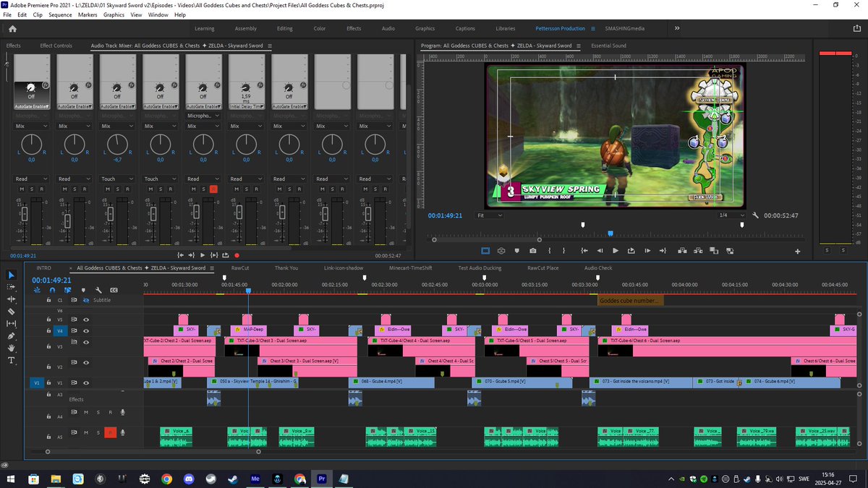Click voice-over microphone on track A5
This screenshot has width=868, height=488.
(x=122, y=432)
